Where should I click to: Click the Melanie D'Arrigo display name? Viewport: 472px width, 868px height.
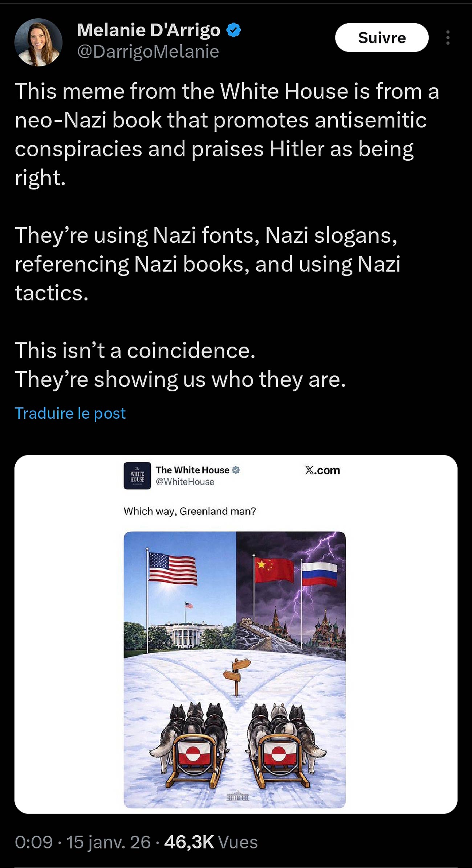[148, 30]
